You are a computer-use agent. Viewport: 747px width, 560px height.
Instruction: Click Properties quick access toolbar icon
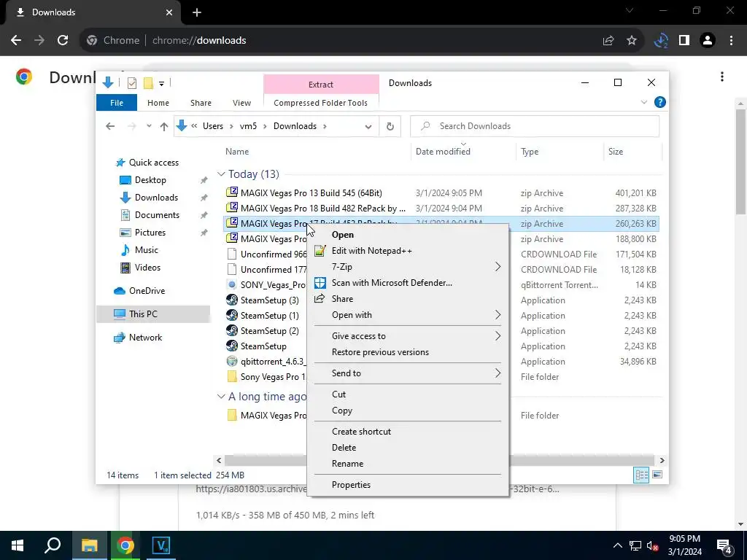coord(132,83)
